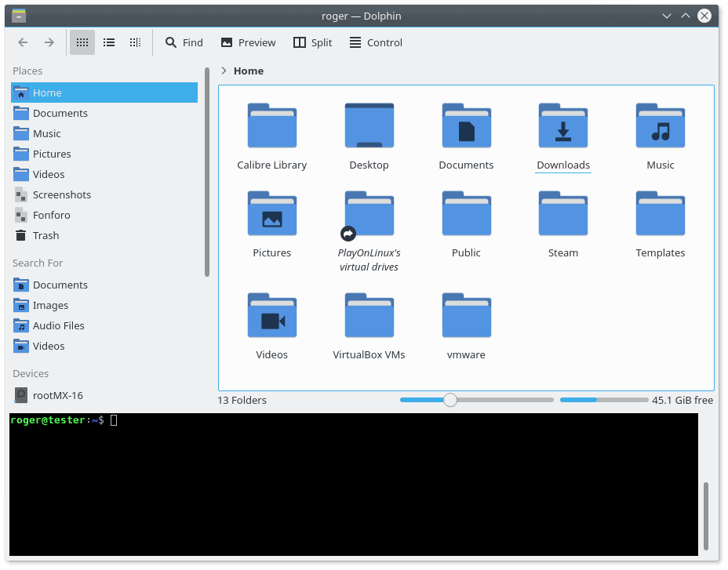Viewport: 728px width, 570px height.
Task: Select the Calibre Library folder
Action: point(271,126)
